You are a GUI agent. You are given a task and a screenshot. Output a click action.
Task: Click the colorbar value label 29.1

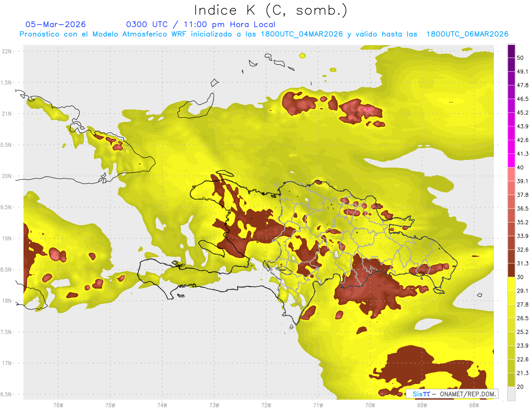(523, 291)
